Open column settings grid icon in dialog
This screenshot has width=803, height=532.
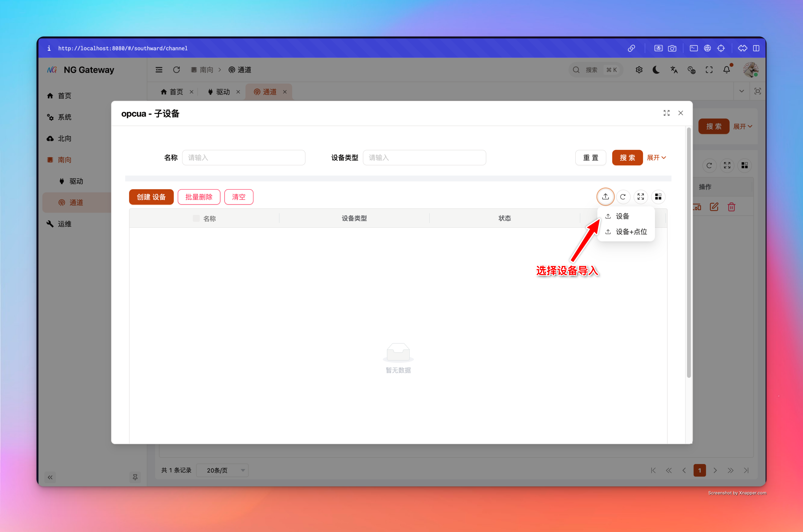658,197
